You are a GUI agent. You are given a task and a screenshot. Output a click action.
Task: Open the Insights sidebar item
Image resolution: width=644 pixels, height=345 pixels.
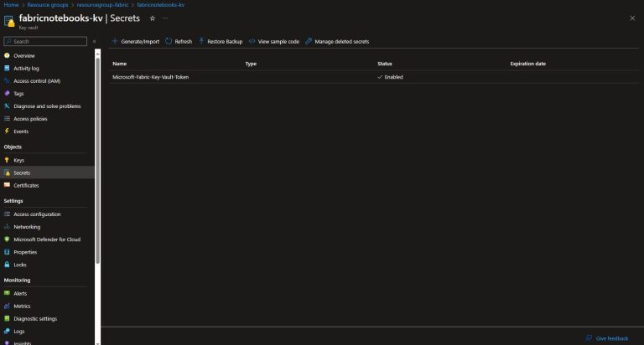point(22,343)
